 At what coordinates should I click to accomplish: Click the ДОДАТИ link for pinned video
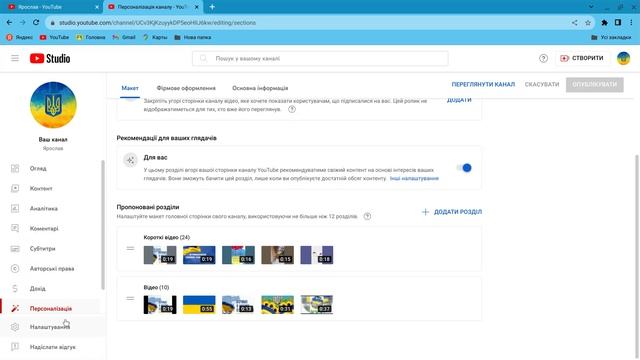459,100
